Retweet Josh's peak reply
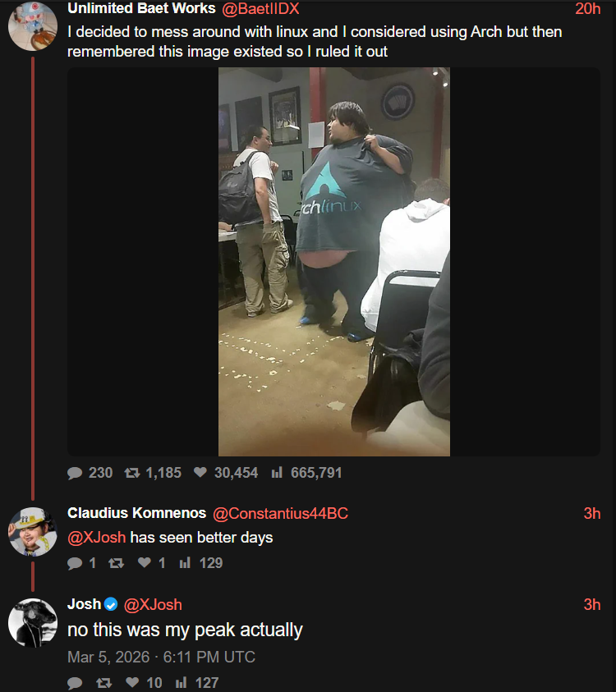 click(103, 683)
